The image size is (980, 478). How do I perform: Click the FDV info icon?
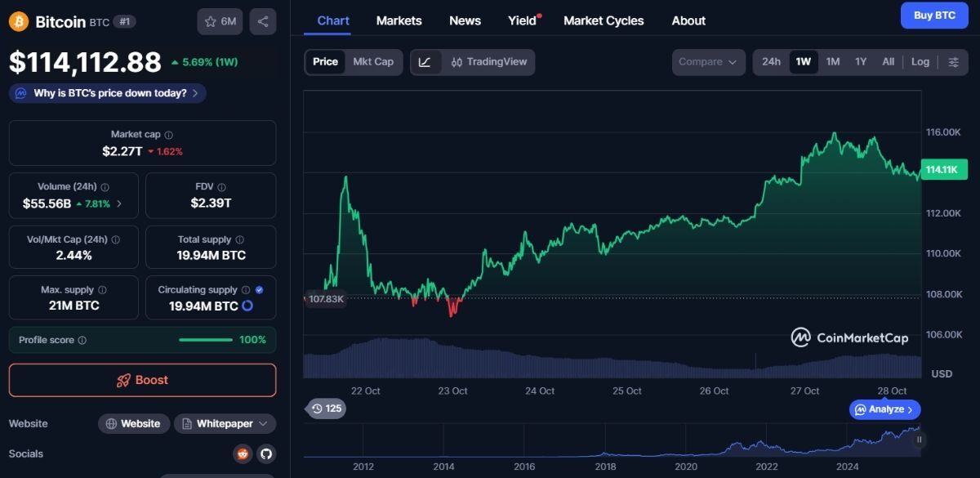click(222, 187)
